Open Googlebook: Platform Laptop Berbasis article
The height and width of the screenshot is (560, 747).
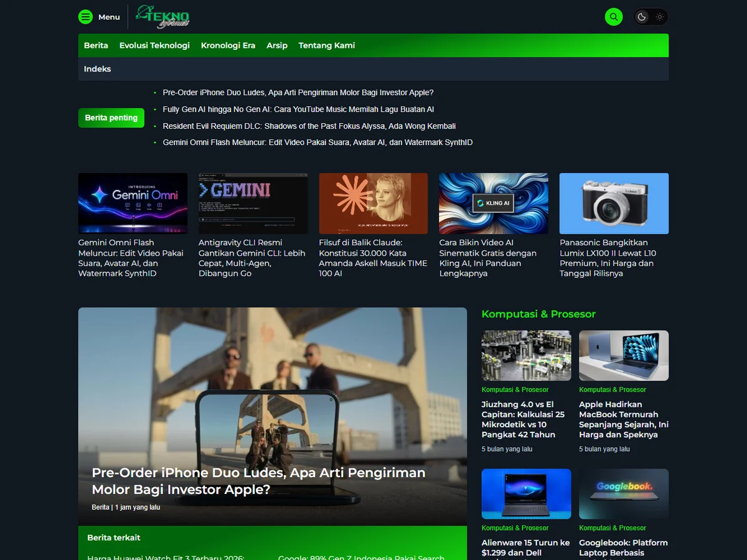624,548
